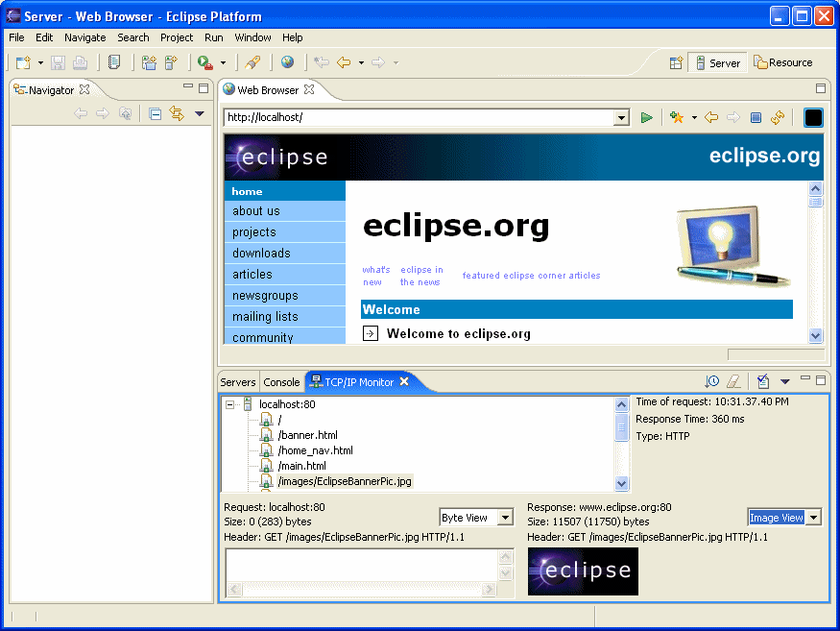Open the Byte View request dropdown
Viewport: 840px width, 631px height.
(505, 518)
